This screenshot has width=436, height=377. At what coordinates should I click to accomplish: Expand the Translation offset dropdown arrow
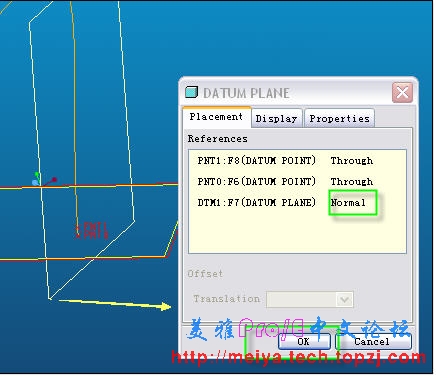344,299
